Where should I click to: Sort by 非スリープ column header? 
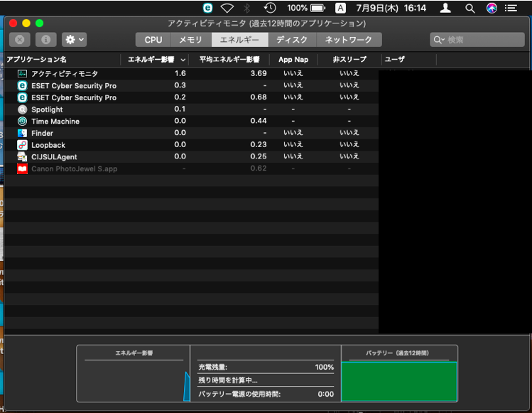click(x=349, y=60)
